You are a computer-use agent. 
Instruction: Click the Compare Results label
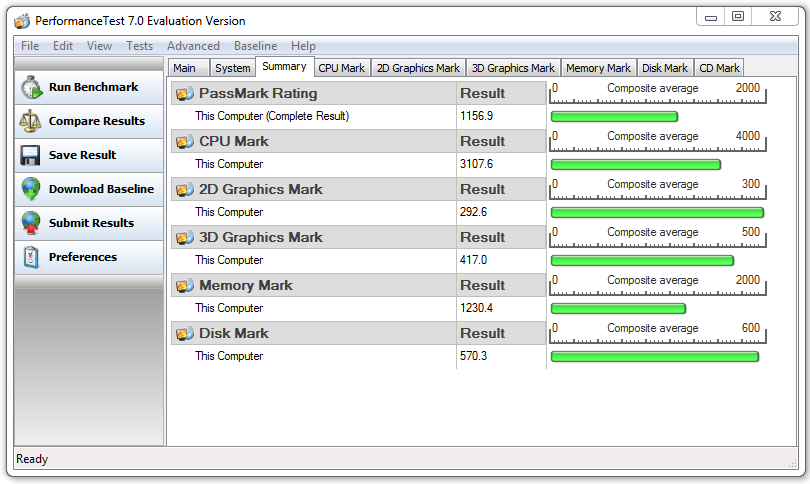point(97,121)
